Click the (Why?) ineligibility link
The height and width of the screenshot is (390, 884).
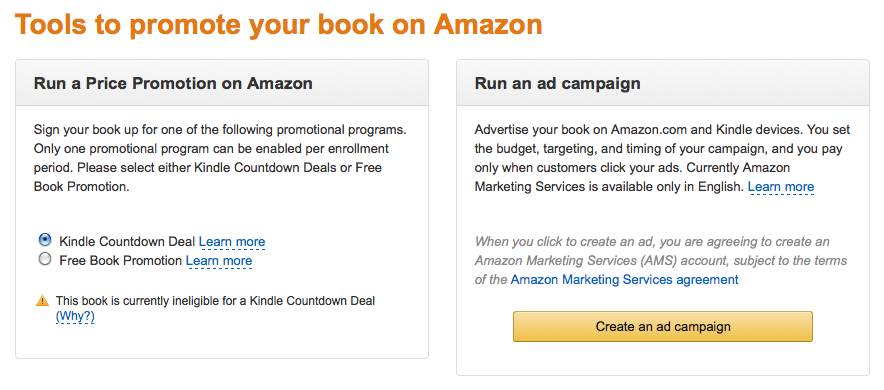75,317
